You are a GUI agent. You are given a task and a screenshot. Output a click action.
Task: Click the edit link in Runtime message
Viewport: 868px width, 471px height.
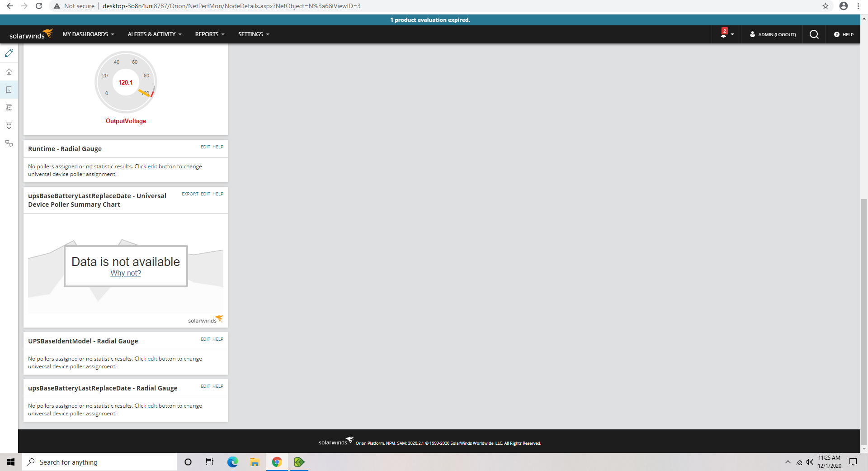[152, 167]
